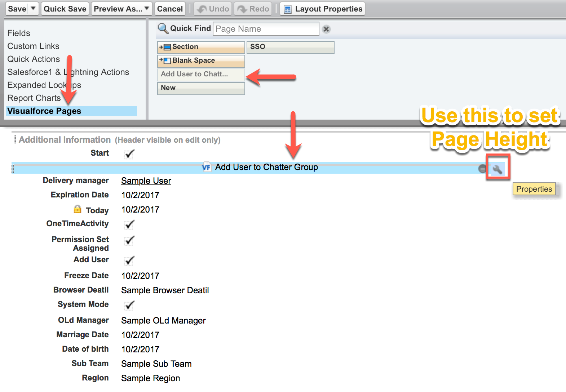This screenshot has width=566, height=392.
Task: Open the Save dropdown arrow
Action: click(x=33, y=9)
